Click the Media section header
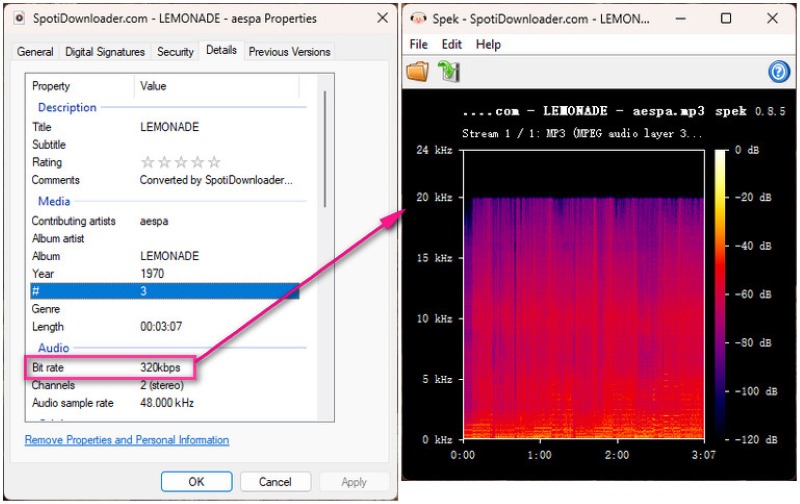Image resolution: width=800 pixels, height=504 pixels. (x=54, y=201)
